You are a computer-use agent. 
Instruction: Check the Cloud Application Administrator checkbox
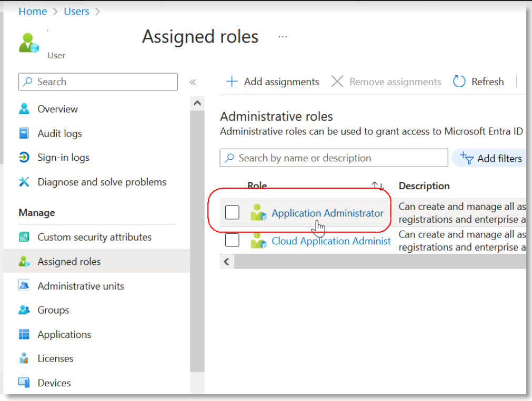232,240
